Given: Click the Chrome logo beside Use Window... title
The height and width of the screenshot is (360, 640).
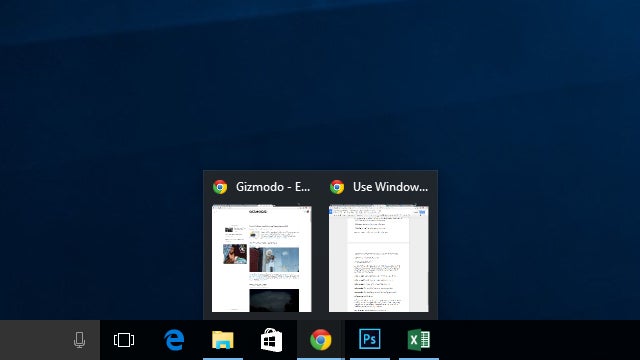Looking at the screenshot, I should coord(337,187).
